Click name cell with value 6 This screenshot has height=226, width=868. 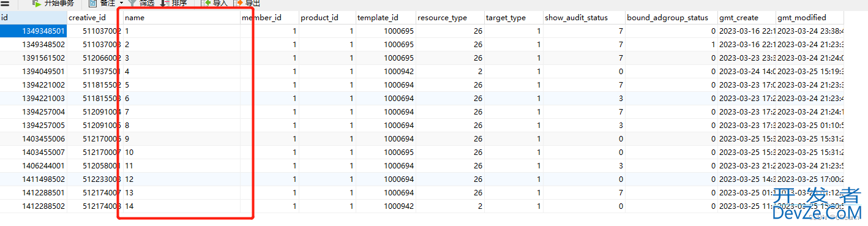(x=181, y=99)
